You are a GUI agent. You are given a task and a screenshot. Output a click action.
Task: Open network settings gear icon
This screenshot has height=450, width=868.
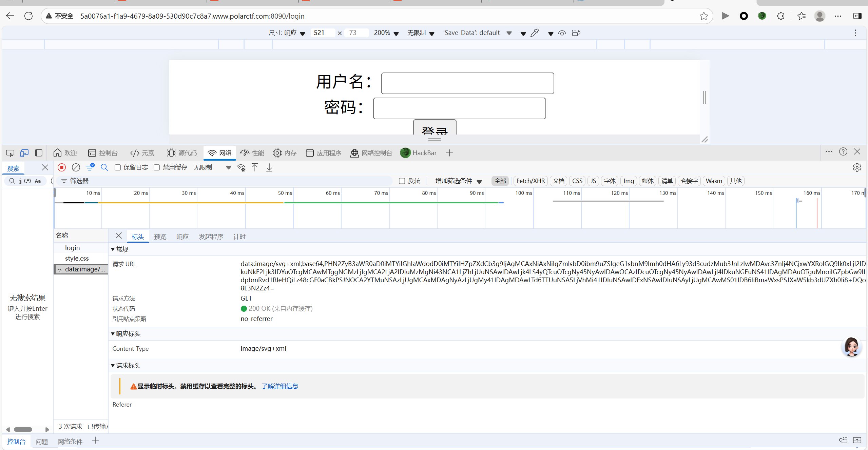[x=857, y=167]
